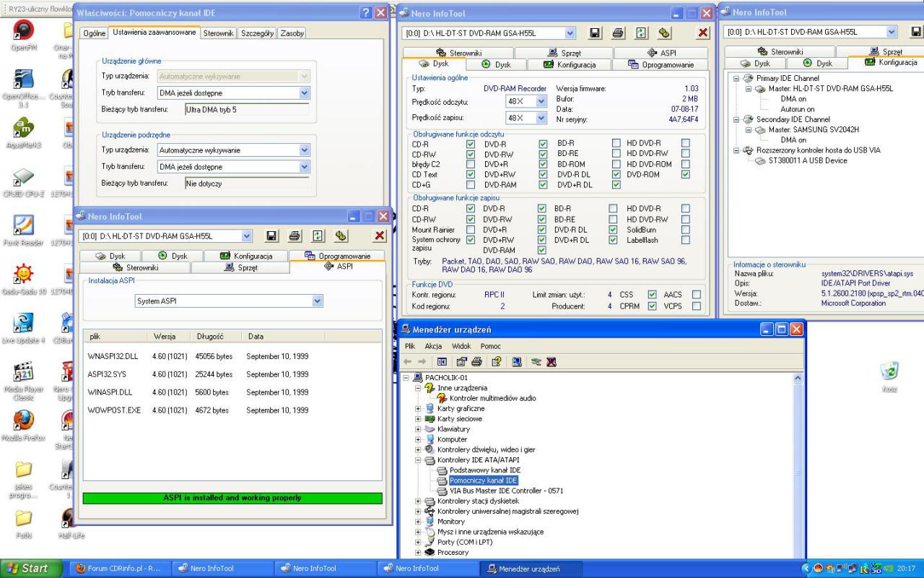Viewport: 924px width, 578px height.
Task: Expand Karty graficzne node in Menedżer urządzeń
Action: (x=418, y=408)
